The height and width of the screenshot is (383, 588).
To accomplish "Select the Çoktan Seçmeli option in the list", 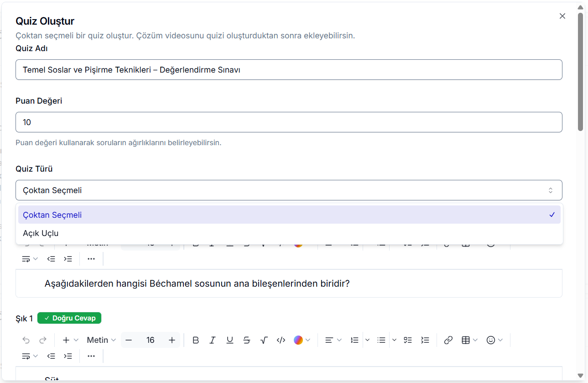I will click(x=289, y=215).
